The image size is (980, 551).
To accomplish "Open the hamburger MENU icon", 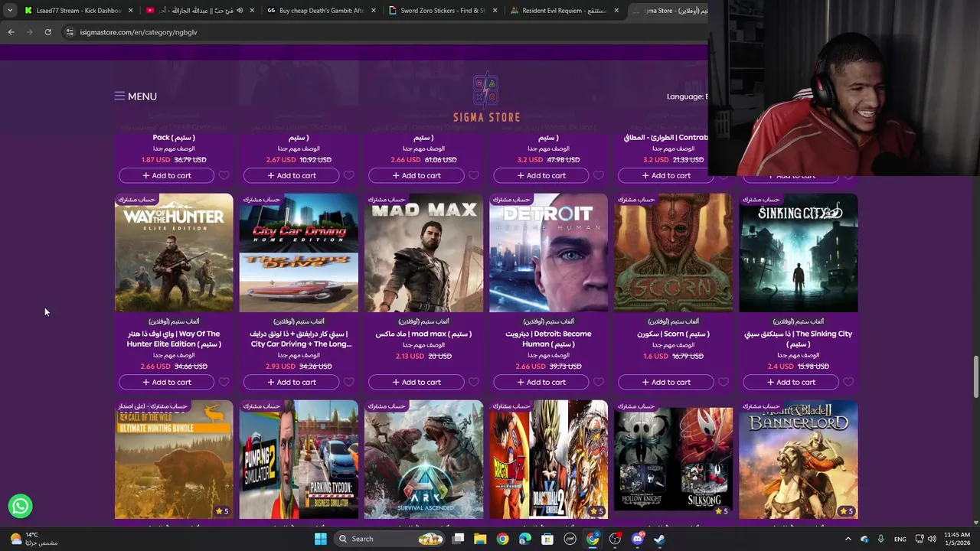I will click(x=119, y=96).
